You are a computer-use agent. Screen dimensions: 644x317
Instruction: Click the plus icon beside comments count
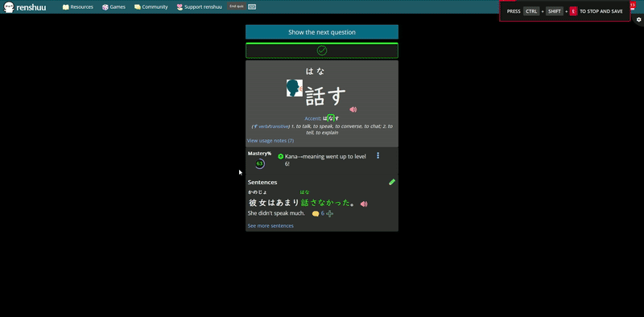pyautogui.click(x=329, y=213)
